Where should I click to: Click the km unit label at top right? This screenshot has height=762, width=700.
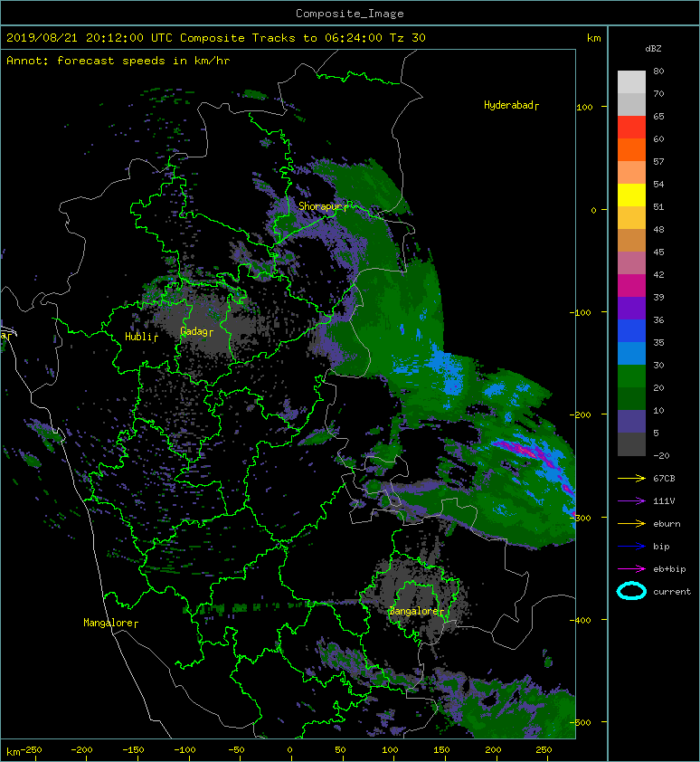(593, 38)
